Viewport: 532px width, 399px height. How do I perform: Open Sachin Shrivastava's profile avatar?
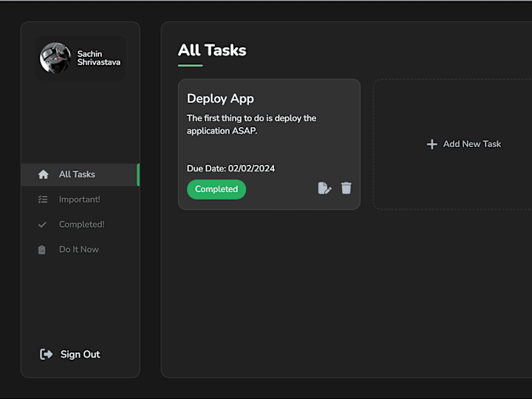click(55, 58)
